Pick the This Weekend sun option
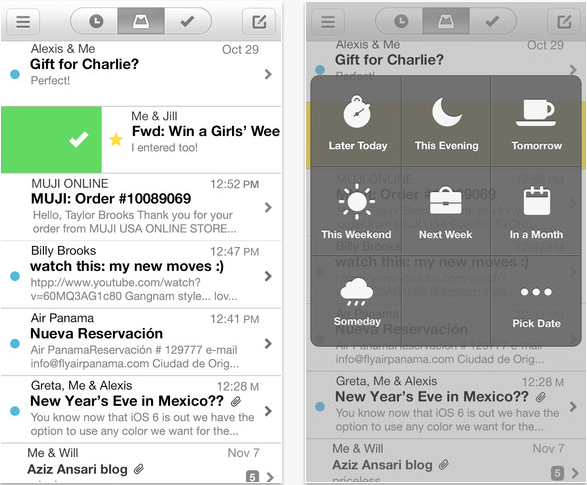This screenshot has width=587, height=485. pos(357,211)
